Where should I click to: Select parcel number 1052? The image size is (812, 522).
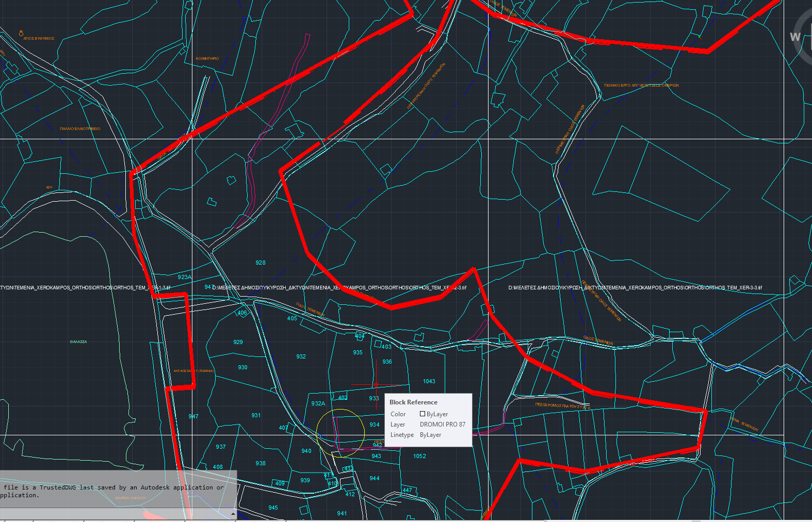pyautogui.click(x=419, y=456)
